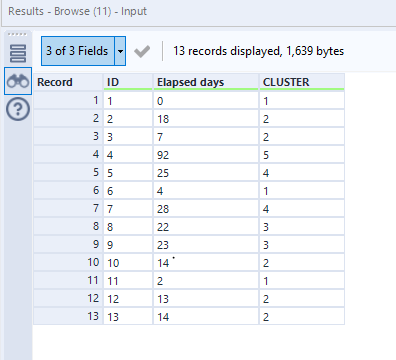Select Elapsed days cell with value 0

pos(206,100)
